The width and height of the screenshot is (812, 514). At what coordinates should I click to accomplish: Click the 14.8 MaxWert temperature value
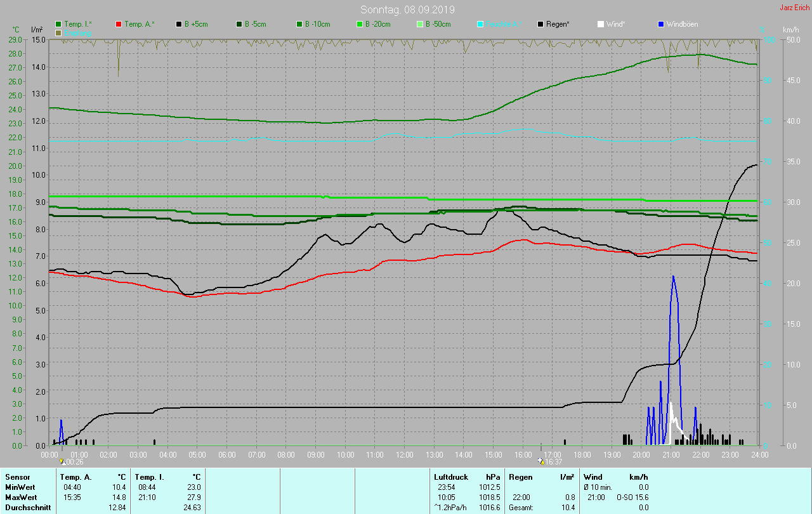[x=119, y=497]
